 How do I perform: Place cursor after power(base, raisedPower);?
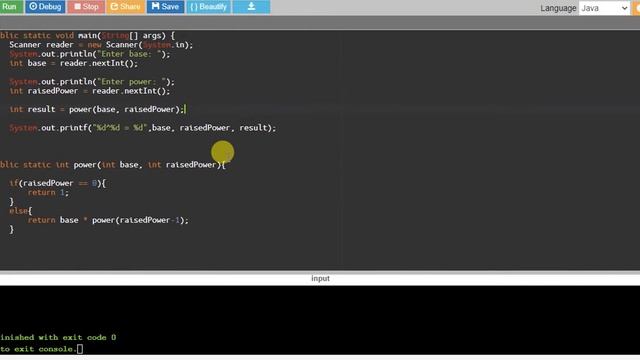[x=185, y=109]
